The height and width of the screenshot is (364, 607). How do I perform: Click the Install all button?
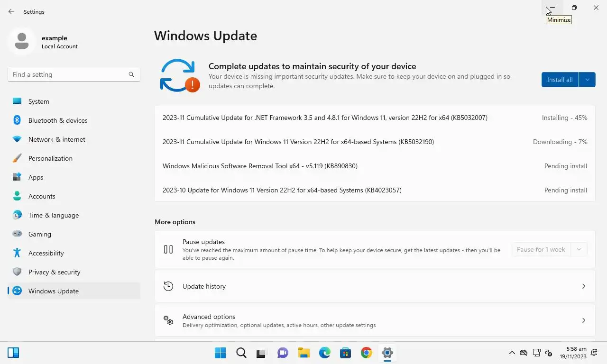560,80
